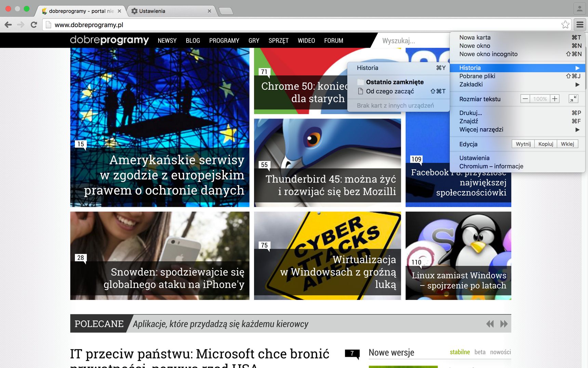Open Chromium – informacje
The height and width of the screenshot is (368, 588).
(518, 166)
